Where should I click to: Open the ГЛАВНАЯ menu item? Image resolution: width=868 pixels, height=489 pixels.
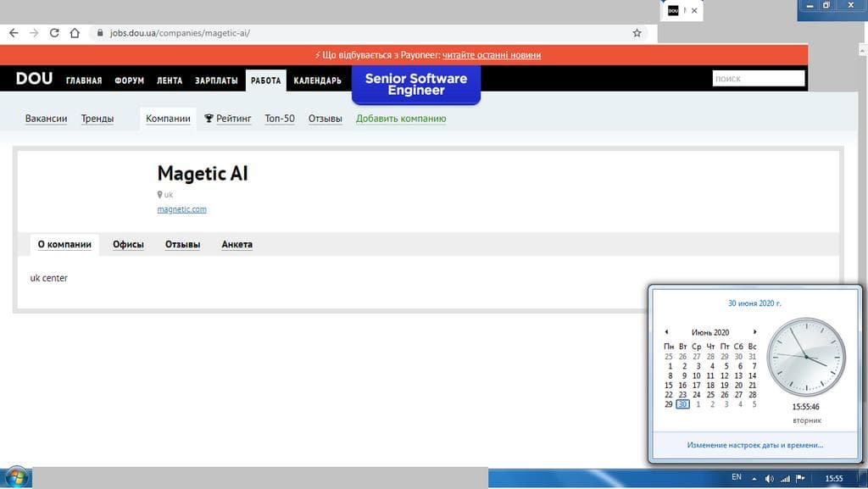84,81
